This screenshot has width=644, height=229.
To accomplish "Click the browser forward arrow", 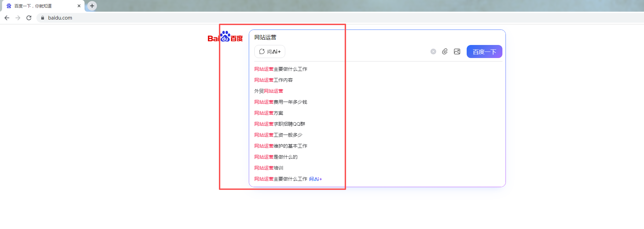I will [18, 18].
